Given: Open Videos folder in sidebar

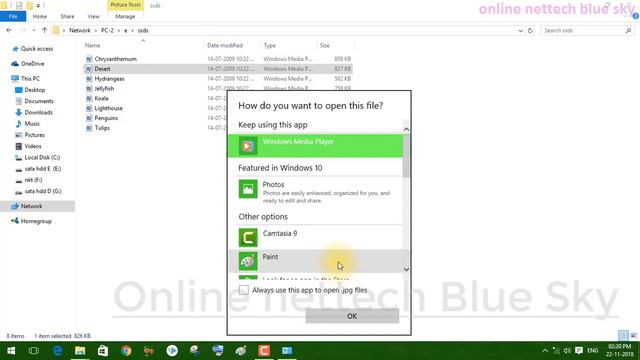Looking at the screenshot, I should [x=33, y=146].
